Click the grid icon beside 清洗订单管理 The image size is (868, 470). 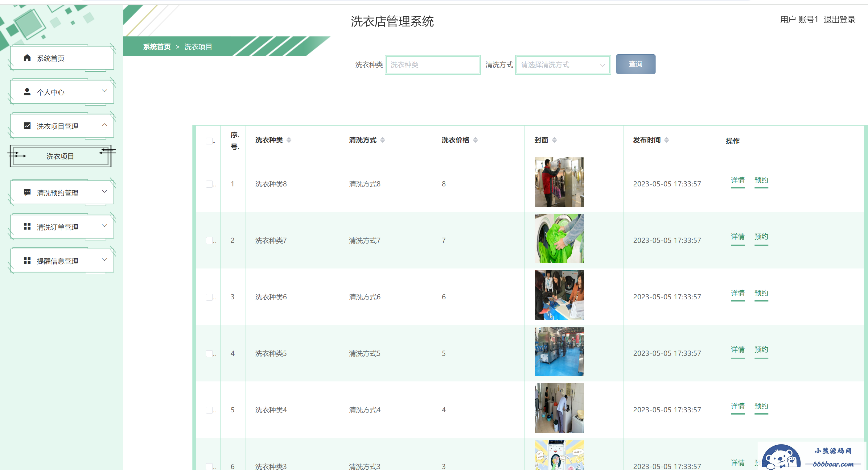click(x=27, y=227)
